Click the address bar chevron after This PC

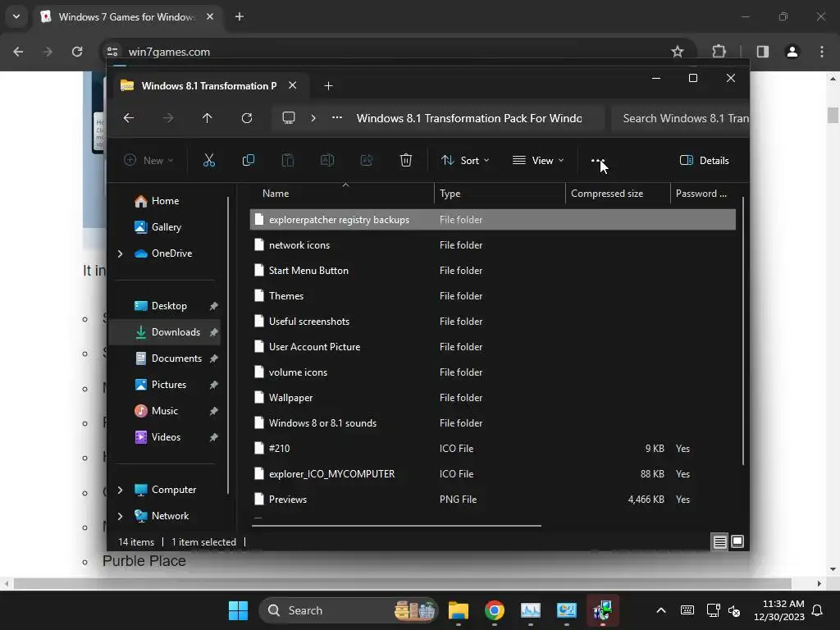(x=313, y=118)
